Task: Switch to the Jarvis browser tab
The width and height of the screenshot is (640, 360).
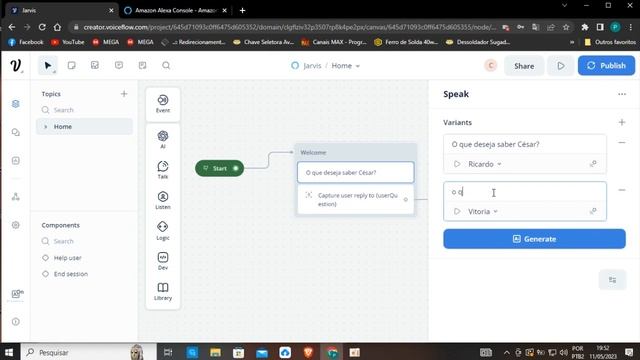Action: pos(62,10)
